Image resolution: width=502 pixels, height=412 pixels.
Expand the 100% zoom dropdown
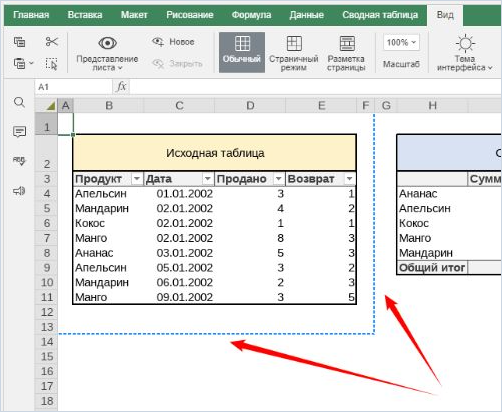pos(401,42)
